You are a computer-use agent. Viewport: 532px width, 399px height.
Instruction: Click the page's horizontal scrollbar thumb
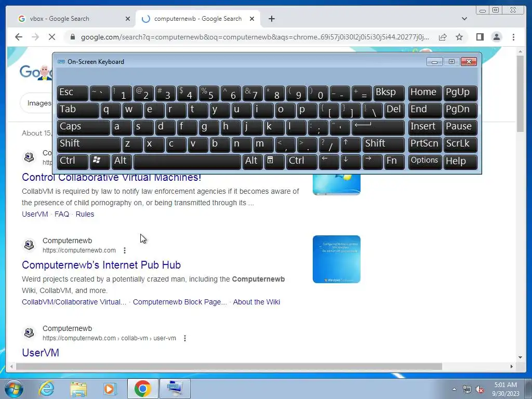click(x=229, y=366)
